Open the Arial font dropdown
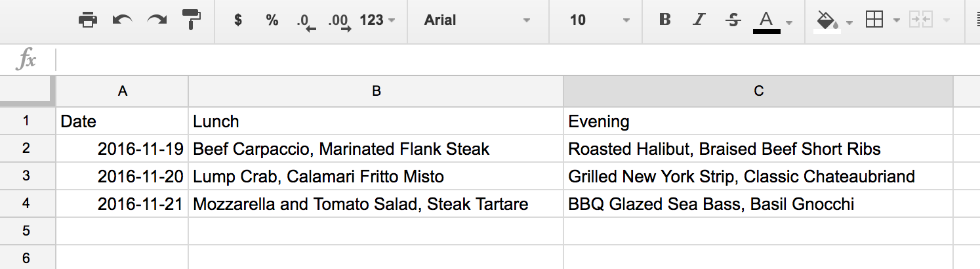The image size is (980, 269). pos(477,20)
